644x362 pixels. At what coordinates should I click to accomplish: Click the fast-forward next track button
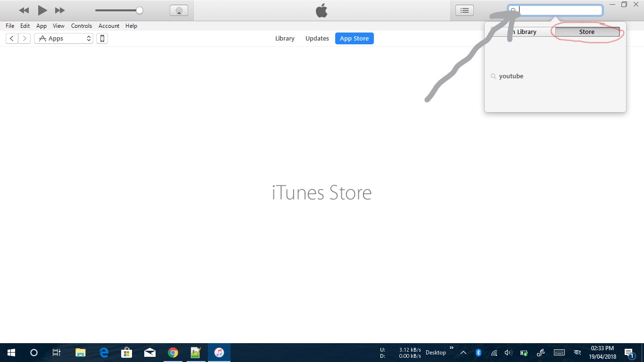coord(60,10)
